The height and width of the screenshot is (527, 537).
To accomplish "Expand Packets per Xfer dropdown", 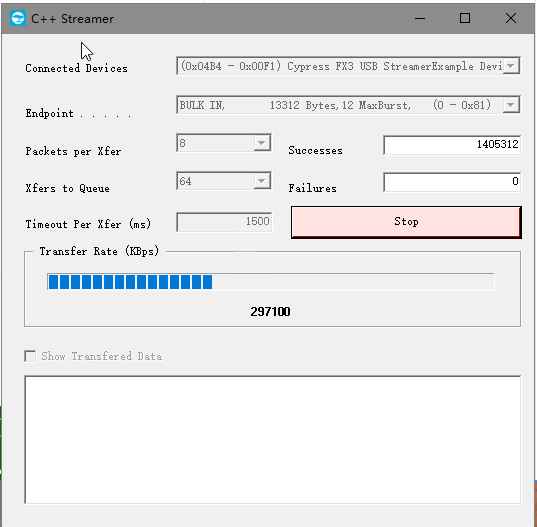I will [261, 143].
